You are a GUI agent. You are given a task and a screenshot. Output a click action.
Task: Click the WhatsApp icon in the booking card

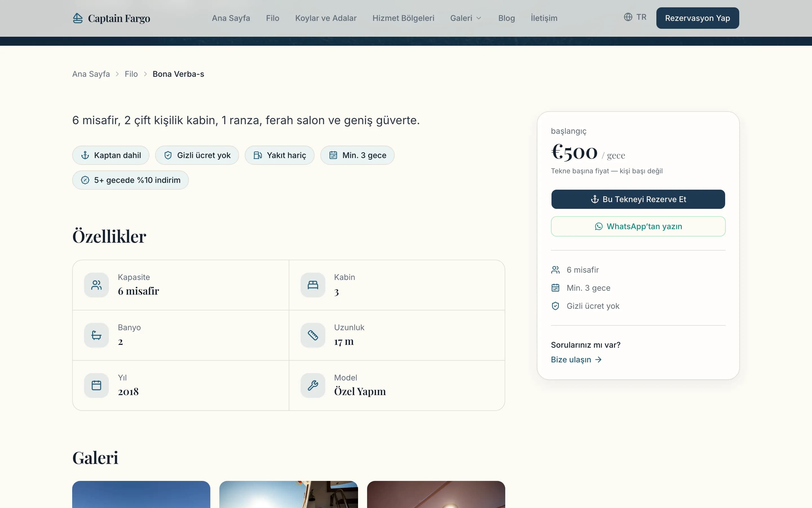(x=599, y=226)
